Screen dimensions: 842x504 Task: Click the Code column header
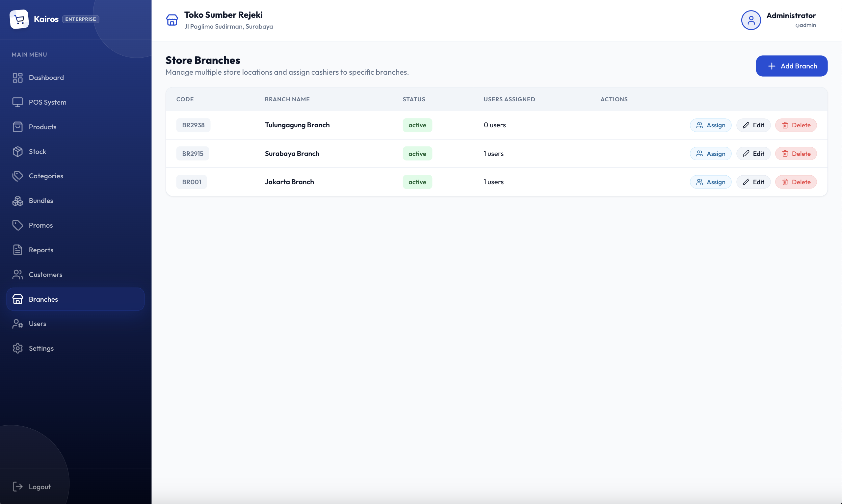185,99
